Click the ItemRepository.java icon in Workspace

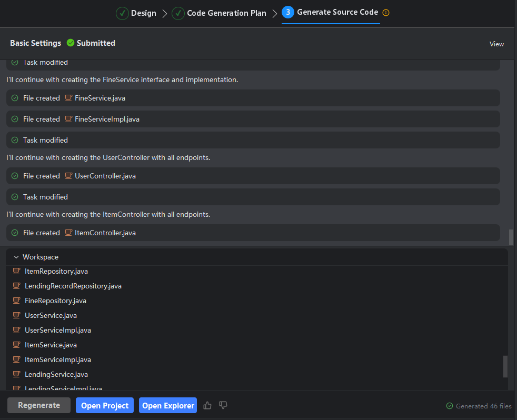coord(16,271)
